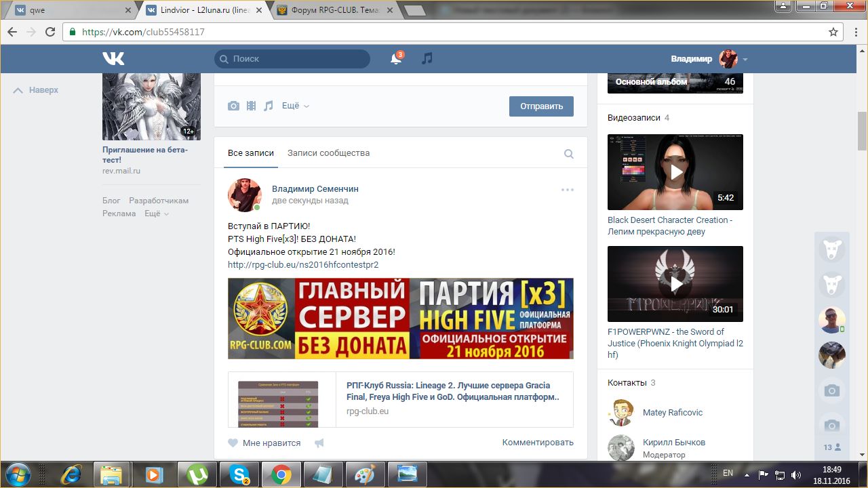The height and width of the screenshot is (488, 868).
Task: Open Windows Start button
Action: pos(18,474)
